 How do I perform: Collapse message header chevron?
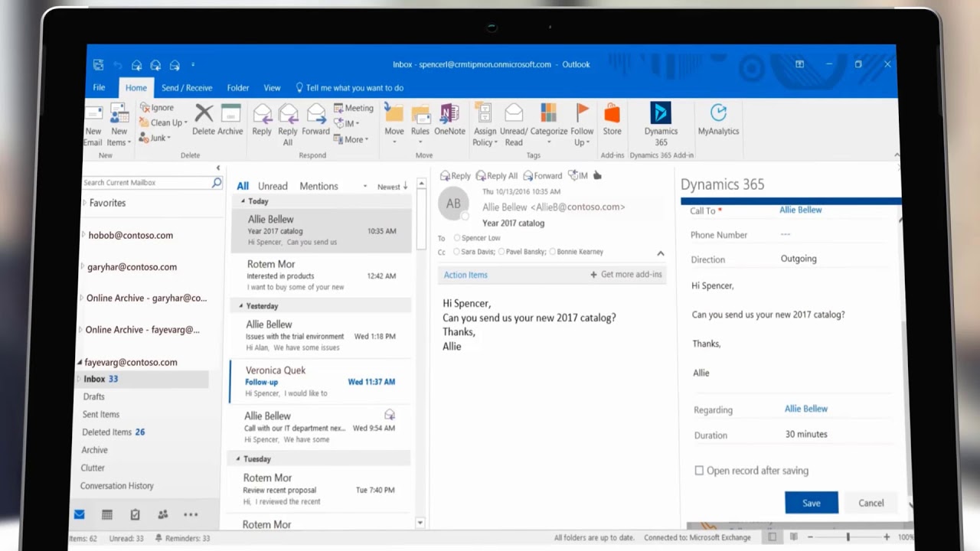click(x=661, y=253)
